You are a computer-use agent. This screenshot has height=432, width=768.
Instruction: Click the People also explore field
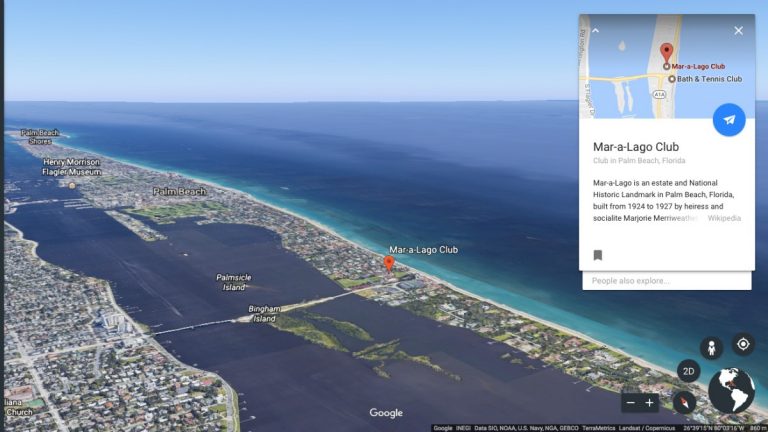tap(667, 281)
